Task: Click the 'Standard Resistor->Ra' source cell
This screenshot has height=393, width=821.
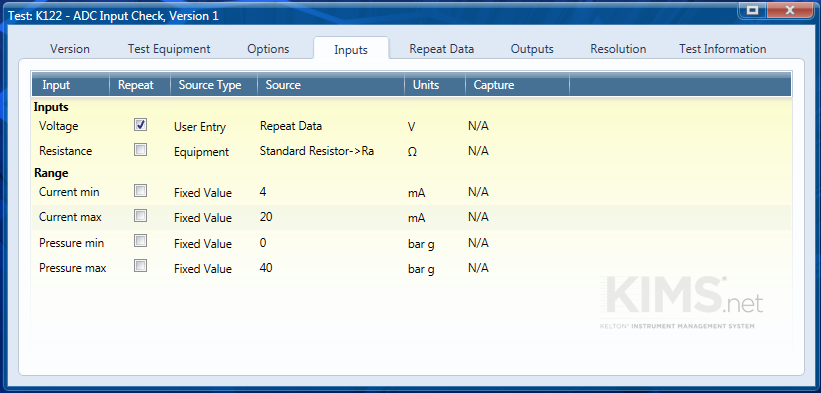Action: 317,151
